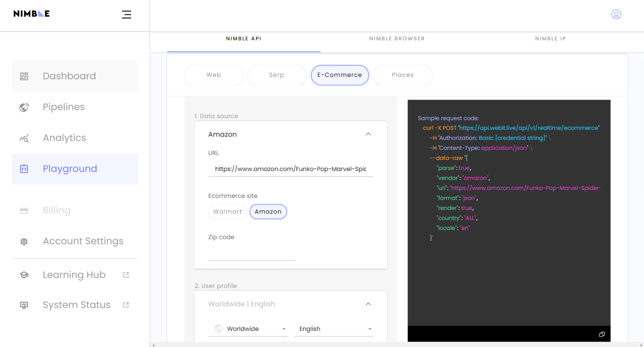This screenshot has width=644, height=347.
Task: Click the Analytics chart icon
Action: [24, 138]
